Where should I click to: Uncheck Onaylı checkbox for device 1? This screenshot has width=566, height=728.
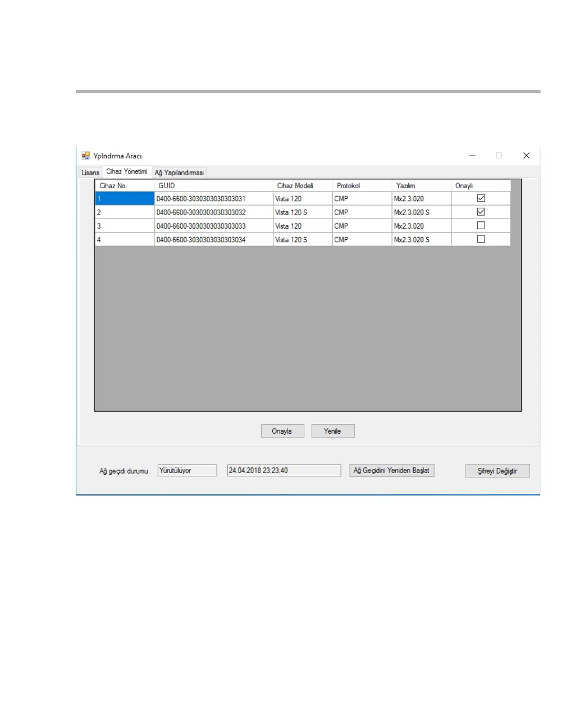click(x=481, y=198)
